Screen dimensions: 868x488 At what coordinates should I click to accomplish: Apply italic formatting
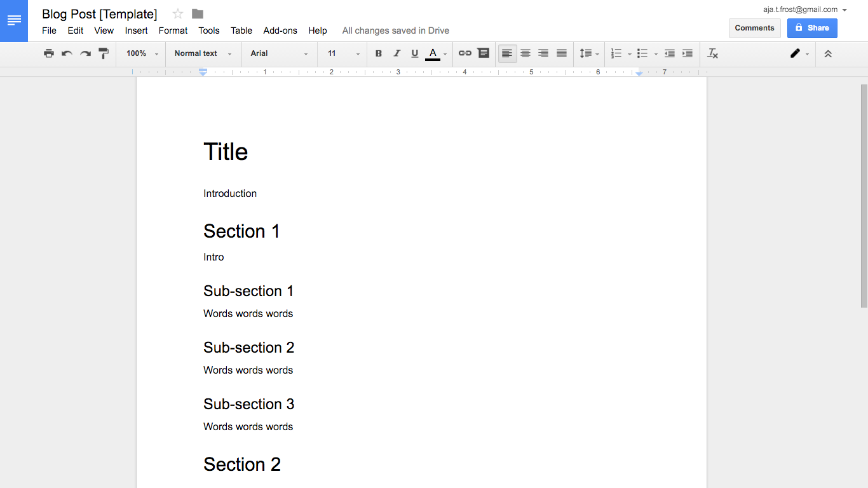(397, 53)
